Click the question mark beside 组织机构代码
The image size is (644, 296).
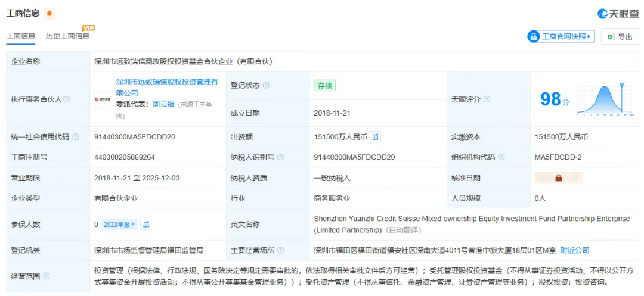(501, 157)
